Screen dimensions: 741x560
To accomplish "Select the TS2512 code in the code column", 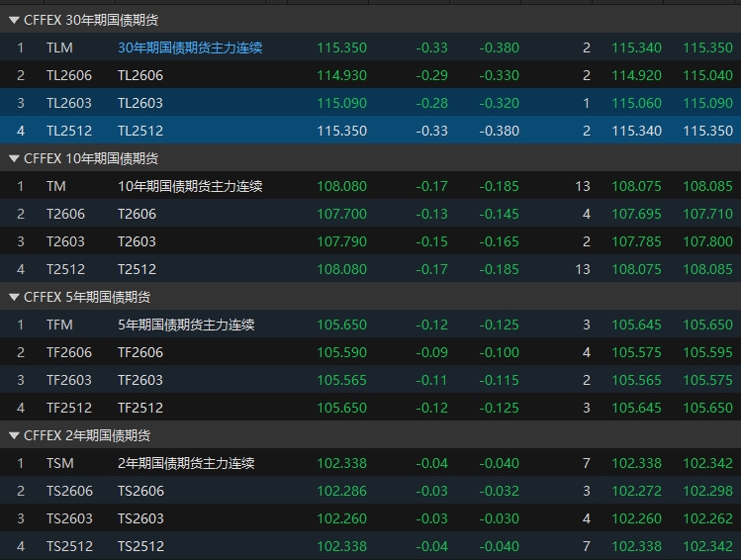I will 69,546.
